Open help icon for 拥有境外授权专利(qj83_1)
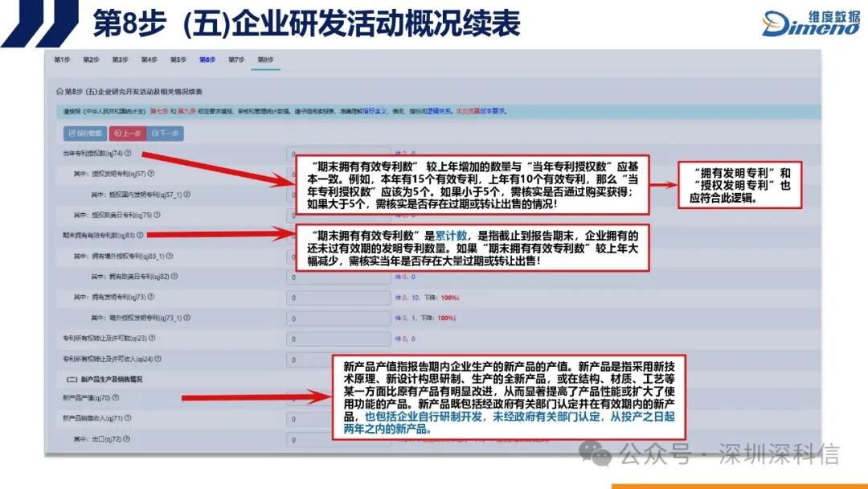Viewport: 868px width, 489px height. [x=170, y=257]
